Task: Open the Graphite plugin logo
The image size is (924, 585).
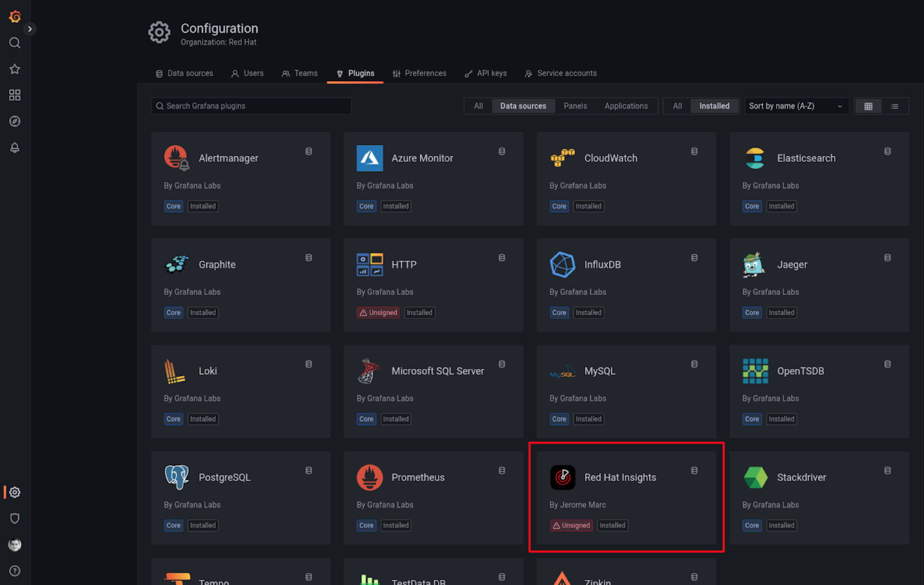Action: pos(176,265)
